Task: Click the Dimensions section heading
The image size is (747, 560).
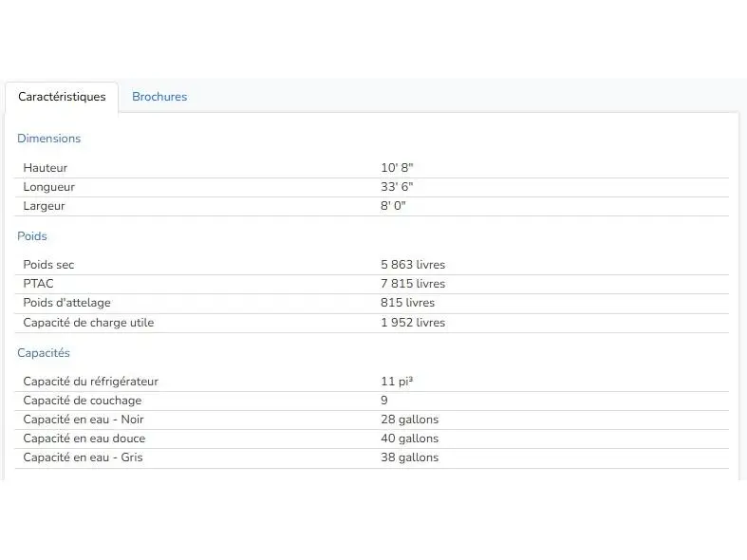Action: coord(49,139)
